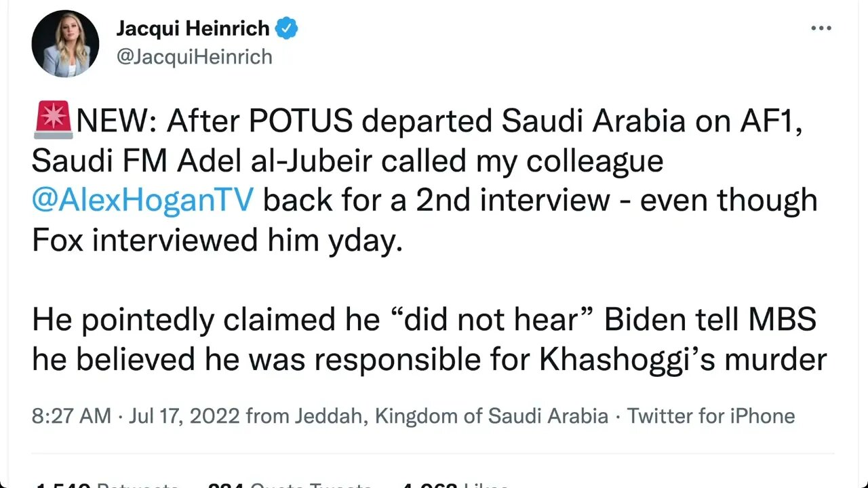This screenshot has height=488, width=868.
Task: Click the Jacqui Heinrich display name
Action: pyautogui.click(x=193, y=29)
